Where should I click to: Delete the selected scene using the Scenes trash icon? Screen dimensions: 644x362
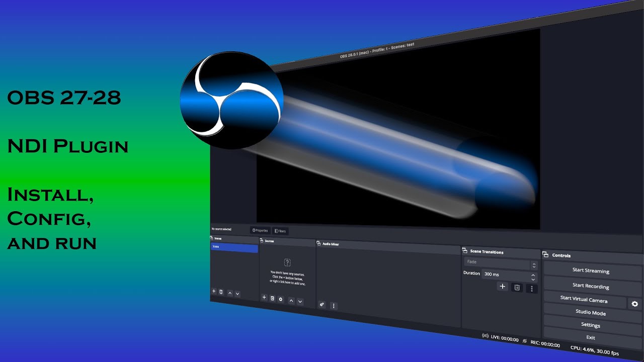221,292
